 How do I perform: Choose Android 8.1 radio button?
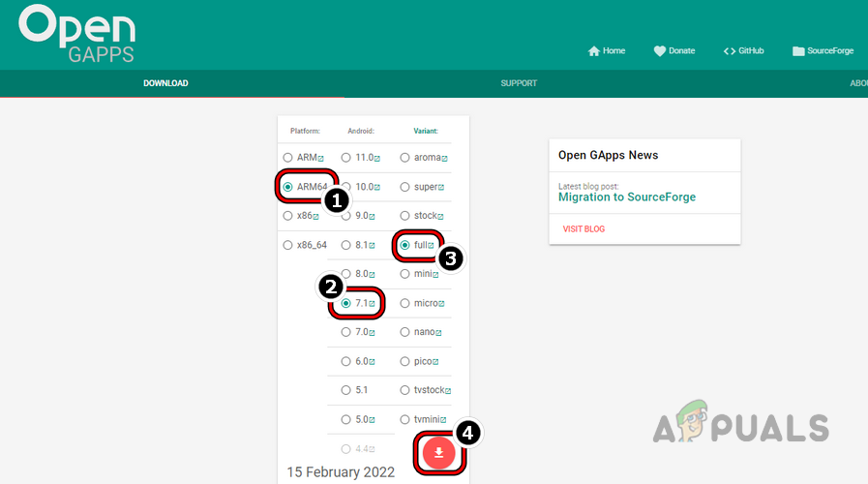[x=346, y=245]
